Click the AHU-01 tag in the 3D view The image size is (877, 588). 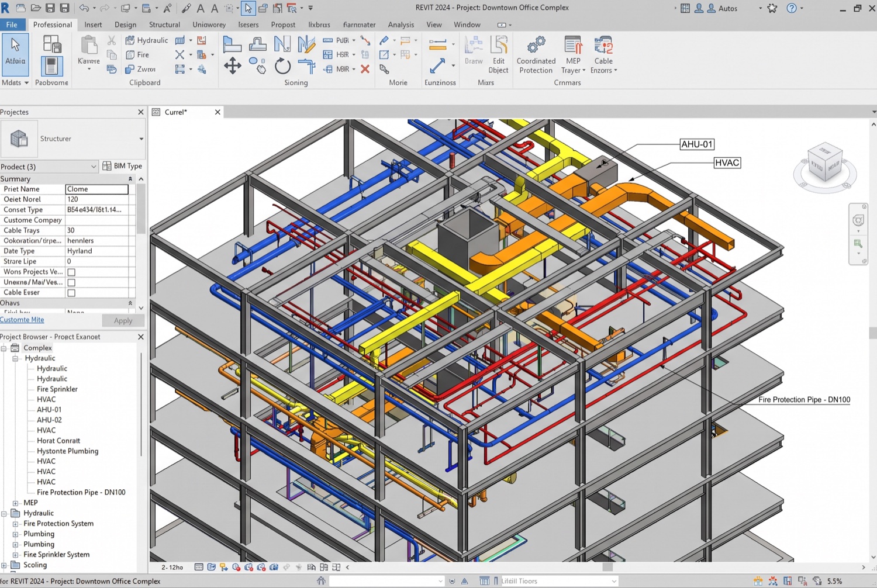coord(697,144)
